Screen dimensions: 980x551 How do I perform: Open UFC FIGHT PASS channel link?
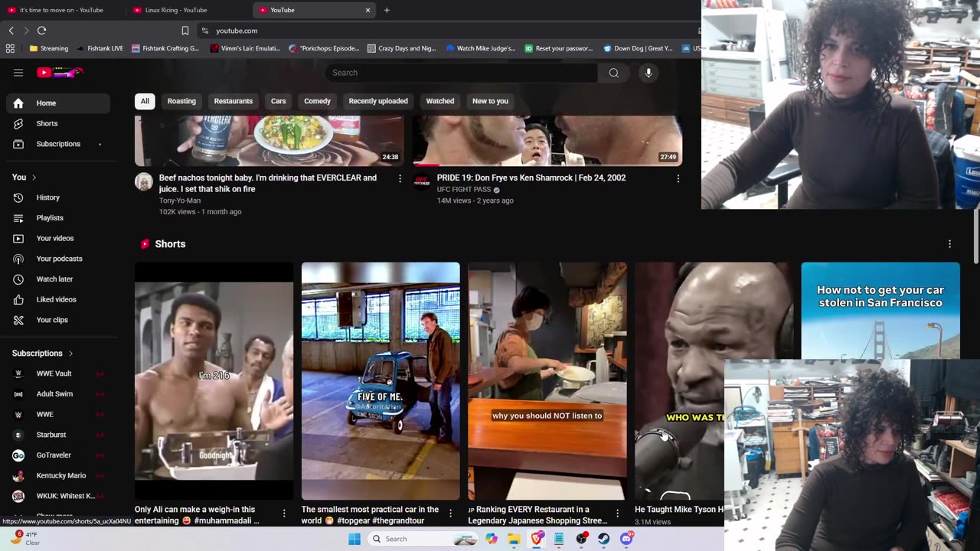tap(464, 190)
